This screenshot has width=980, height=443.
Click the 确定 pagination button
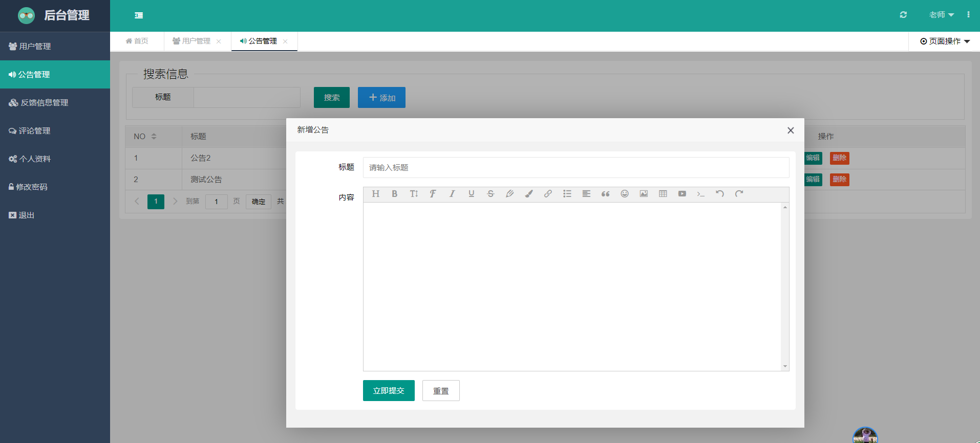pyautogui.click(x=259, y=202)
